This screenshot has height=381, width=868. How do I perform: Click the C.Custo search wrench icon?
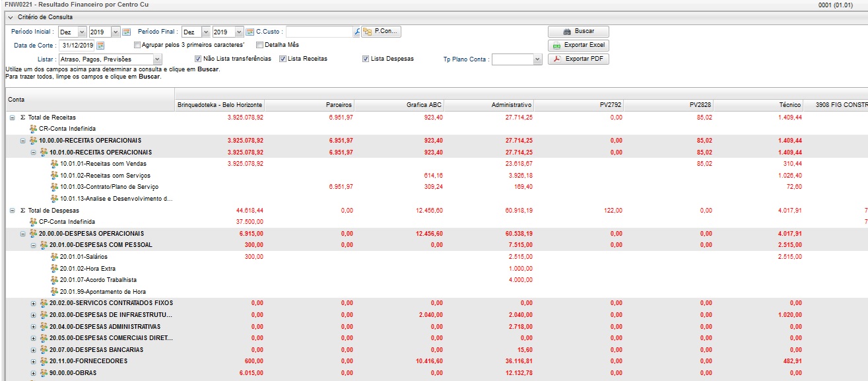pos(357,32)
